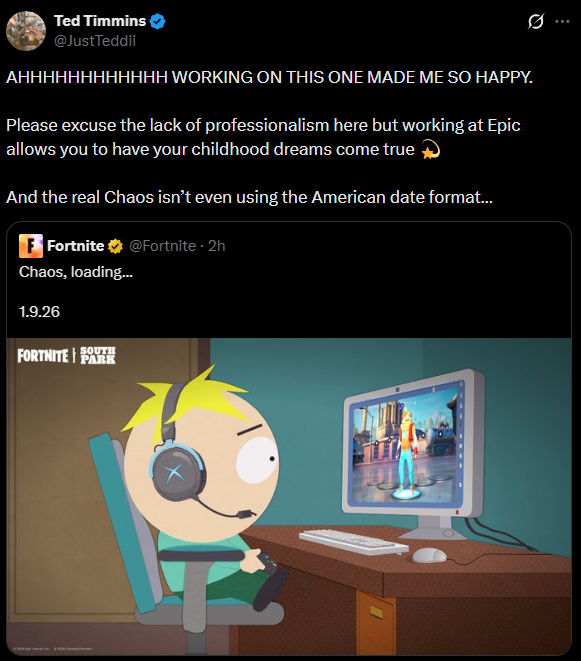581x661 pixels.
Task: Click the 2h timestamp on quoted post
Action: tap(217, 246)
